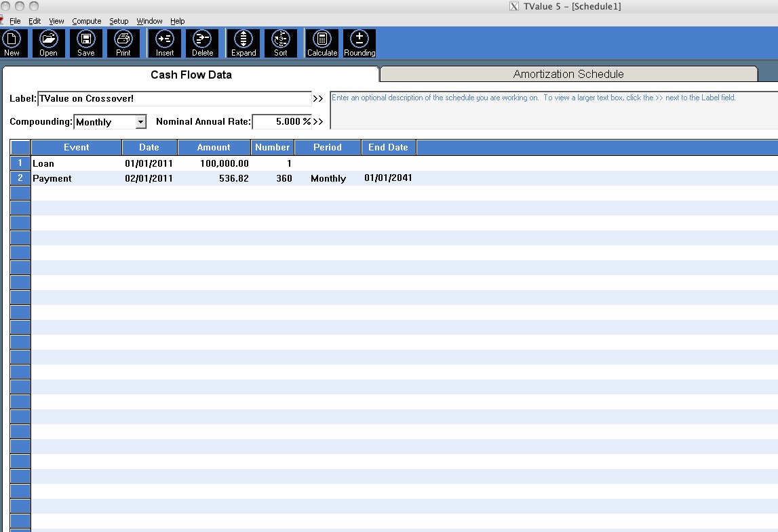The image size is (778, 532).
Task: Click the date 01/01/2011
Action: [x=149, y=163]
